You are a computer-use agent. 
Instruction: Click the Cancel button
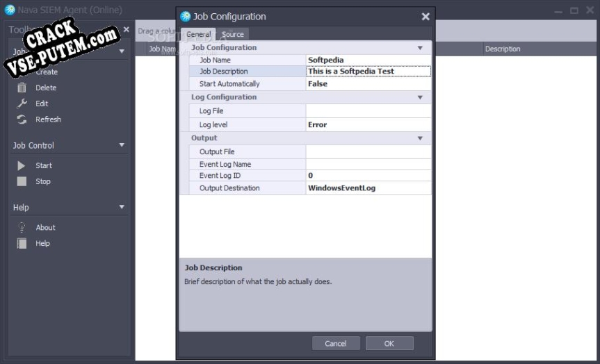pyautogui.click(x=336, y=343)
